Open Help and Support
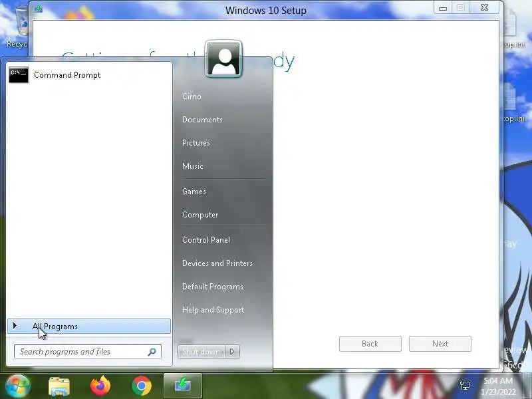532x399 pixels. coord(213,310)
